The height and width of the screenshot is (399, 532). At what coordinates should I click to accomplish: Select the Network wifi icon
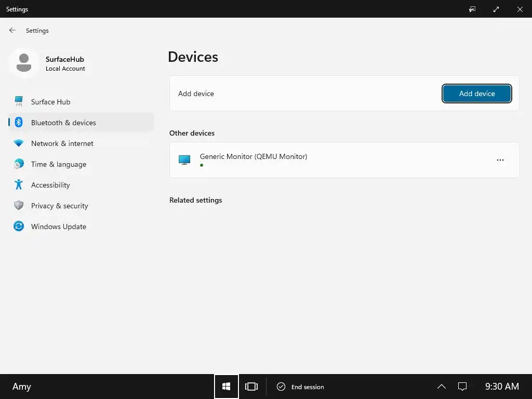(x=19, y=143)
